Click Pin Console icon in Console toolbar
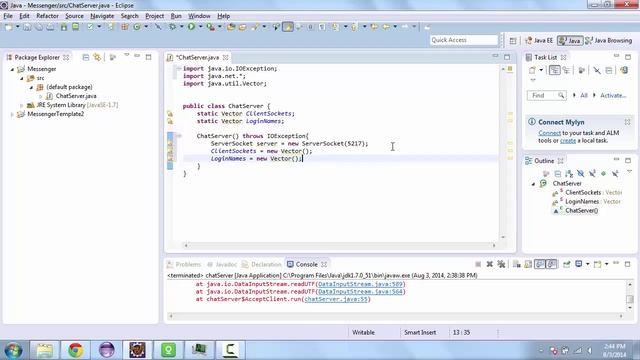Image resolution: width=640 pixels, height=360 pixels. pyautogui.click(x=567, y=264)
